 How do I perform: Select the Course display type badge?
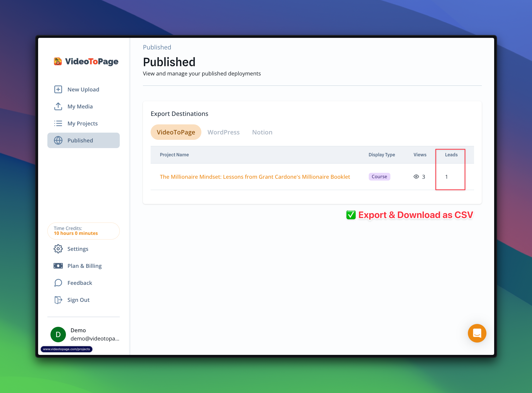[379, 177]
